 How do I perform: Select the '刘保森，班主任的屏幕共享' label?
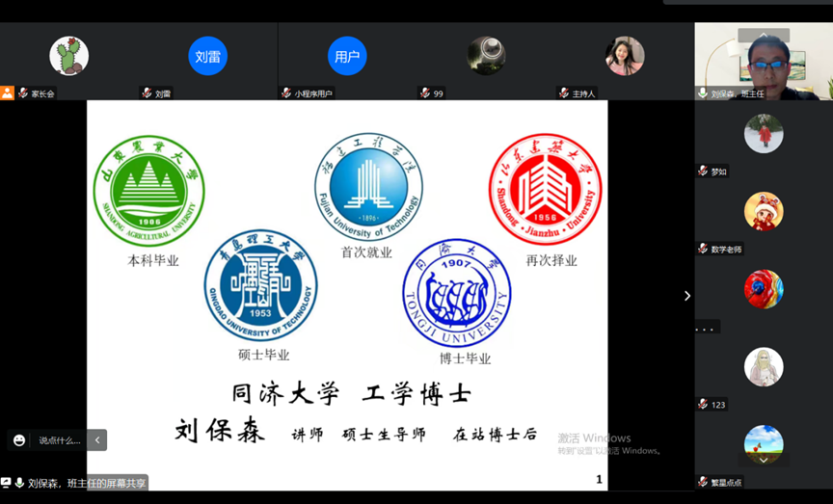click(87, 484)
